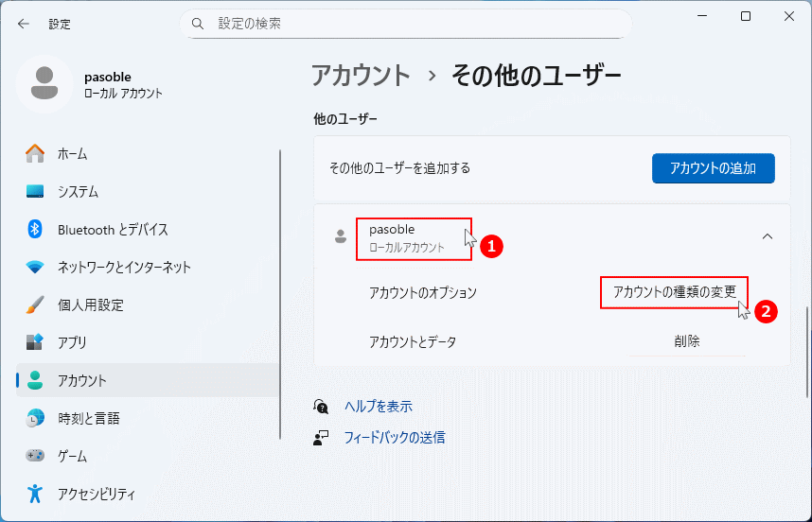Open フィードバックの送信 link

(395, 438)
